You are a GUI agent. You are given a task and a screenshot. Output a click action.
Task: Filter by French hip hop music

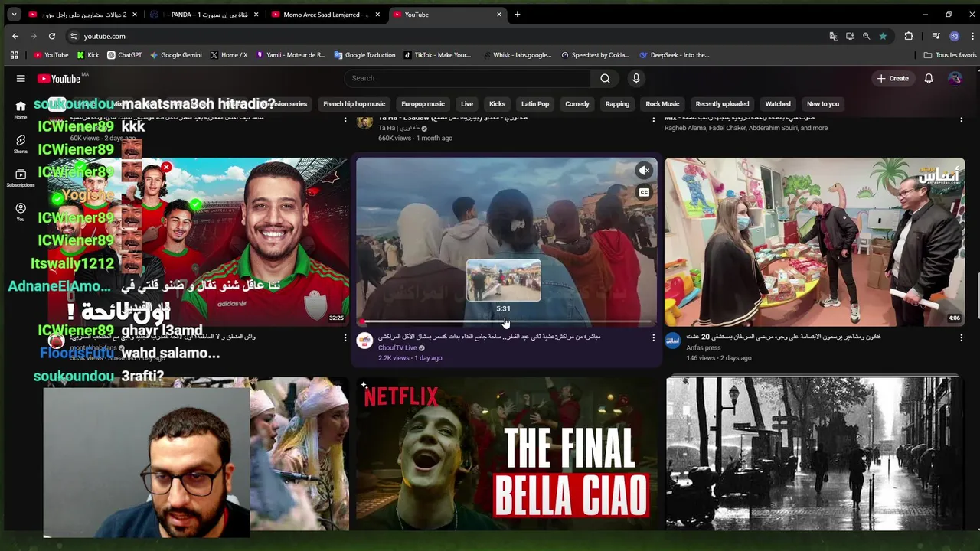pos(354,104)
